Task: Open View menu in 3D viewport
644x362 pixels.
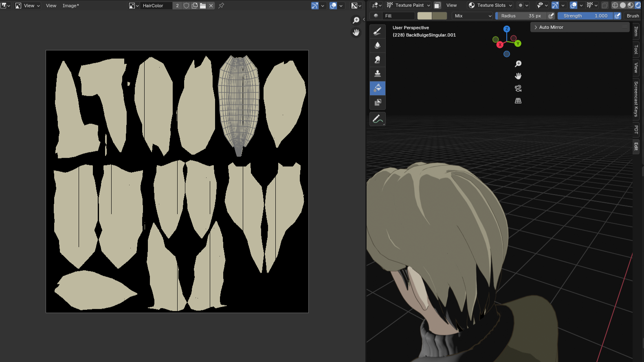Action: [x=451, y=5]
